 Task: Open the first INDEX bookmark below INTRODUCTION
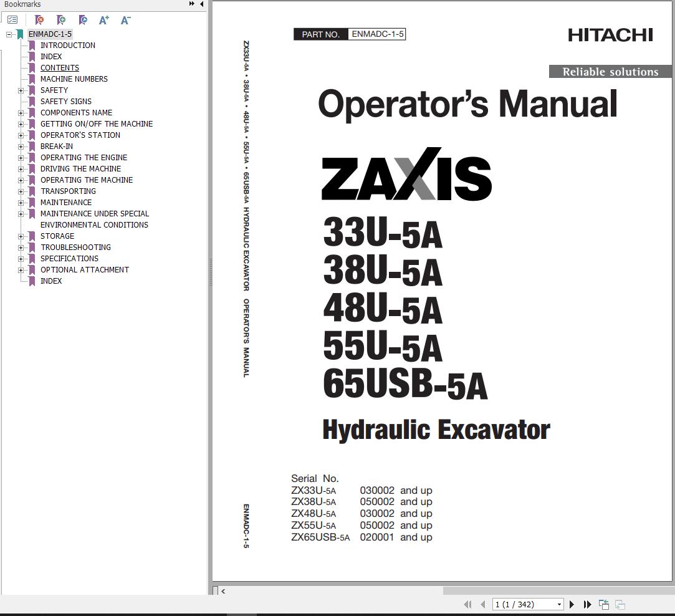[x=51, y=57]
